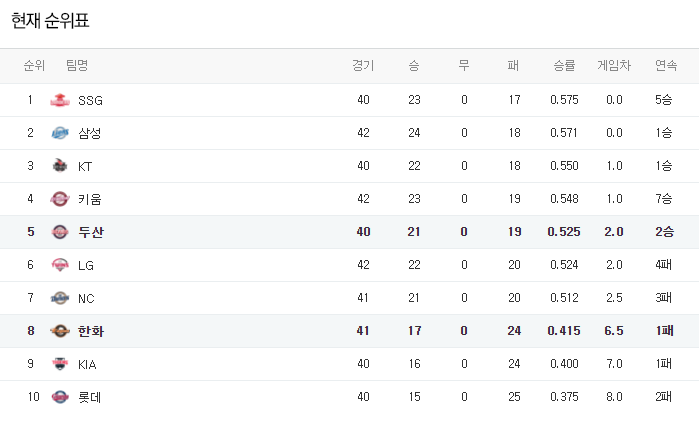The height and width of the screenshot is (431, 699).
Task: Click the KT team logo icon
Action: pos(61,166)
